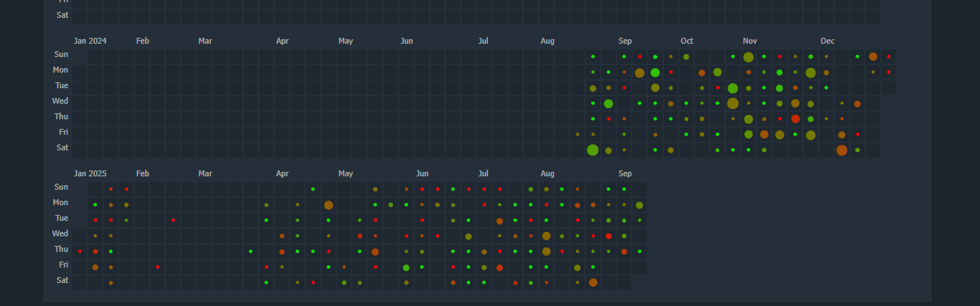Image resolution: width=980 pixels, height=306 pixels.
Task: Click the large orange Monday dot, late April 2025
Action: (x=328, y=205)
